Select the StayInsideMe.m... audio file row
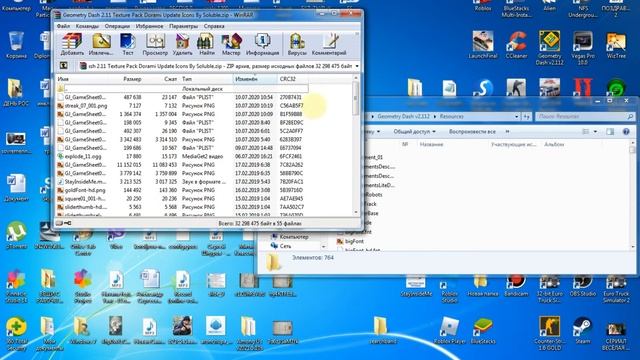 (x=182, y=182)
